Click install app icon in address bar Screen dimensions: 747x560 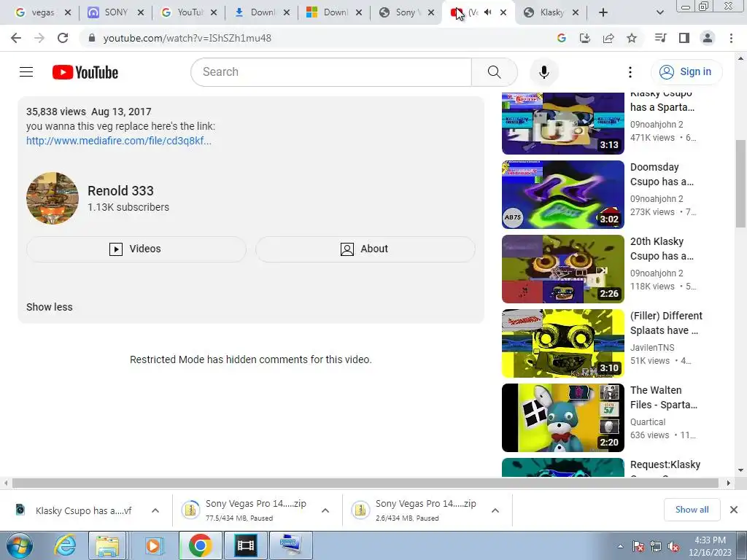585,38
